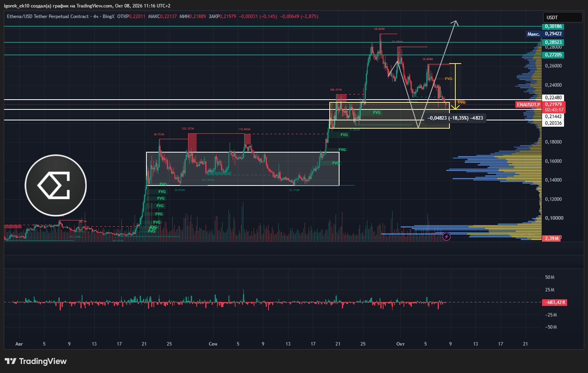
Task: Click the −0,04823 (−18,35%) measurement label
Action: click(x=455, y=118)
